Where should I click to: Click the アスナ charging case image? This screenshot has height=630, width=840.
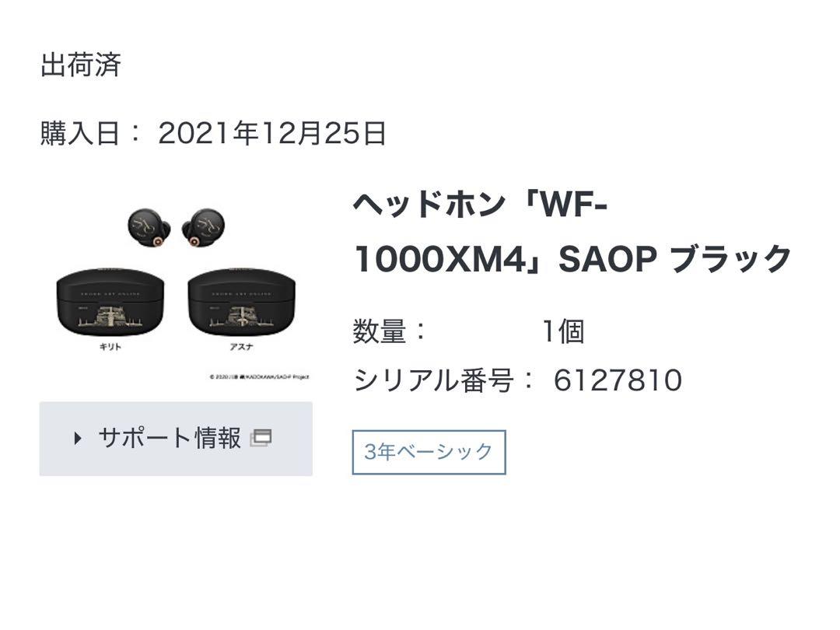tap(242, 301)
